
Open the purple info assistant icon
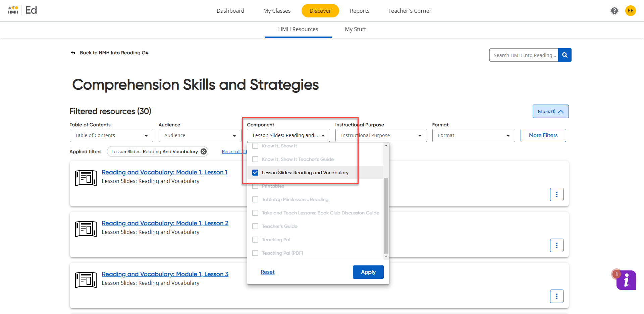point(626,280)
